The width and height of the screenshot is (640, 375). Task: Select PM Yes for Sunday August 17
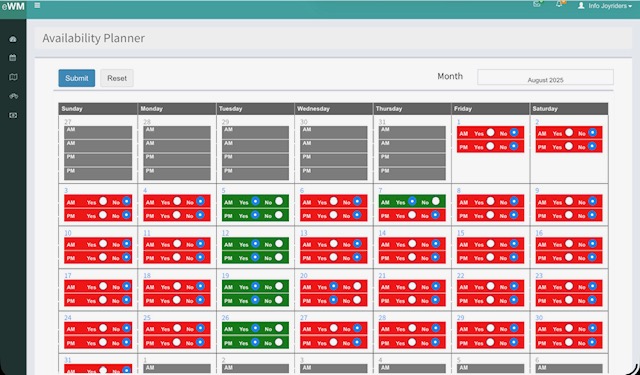(103, 300)
